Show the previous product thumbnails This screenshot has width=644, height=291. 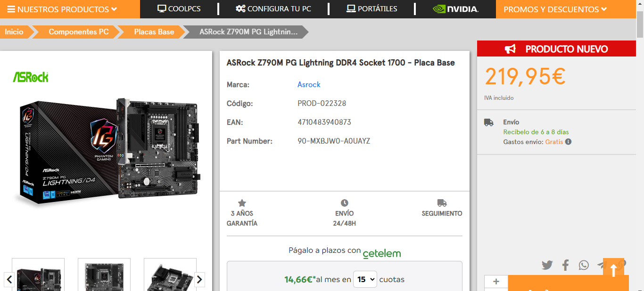point(8,279)
